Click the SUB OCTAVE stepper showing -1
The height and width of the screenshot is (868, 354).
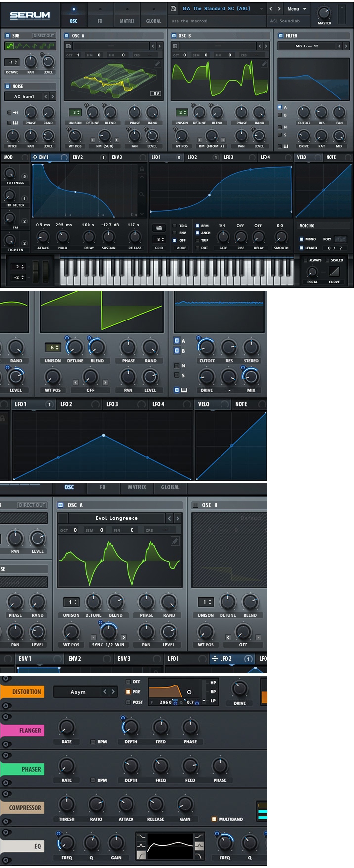pyautogui.click(x=13, y=62)
